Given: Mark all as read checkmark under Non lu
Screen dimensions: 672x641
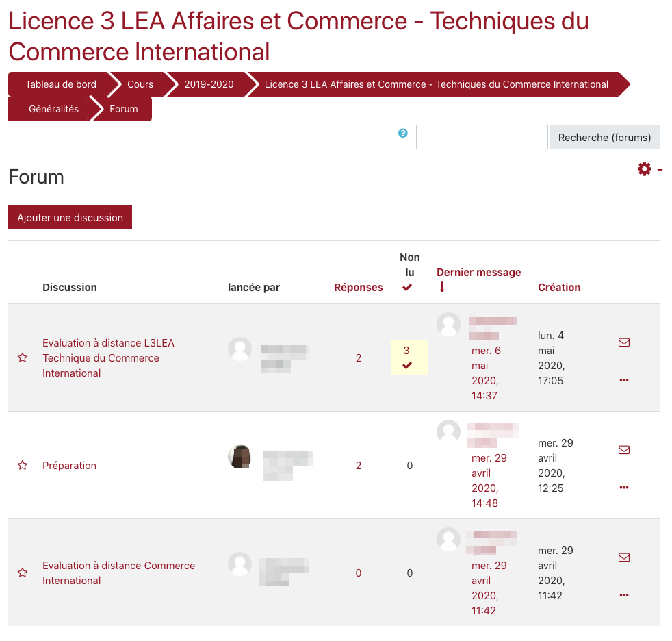Looking at the screenshot, I should [x=407, y=288].
